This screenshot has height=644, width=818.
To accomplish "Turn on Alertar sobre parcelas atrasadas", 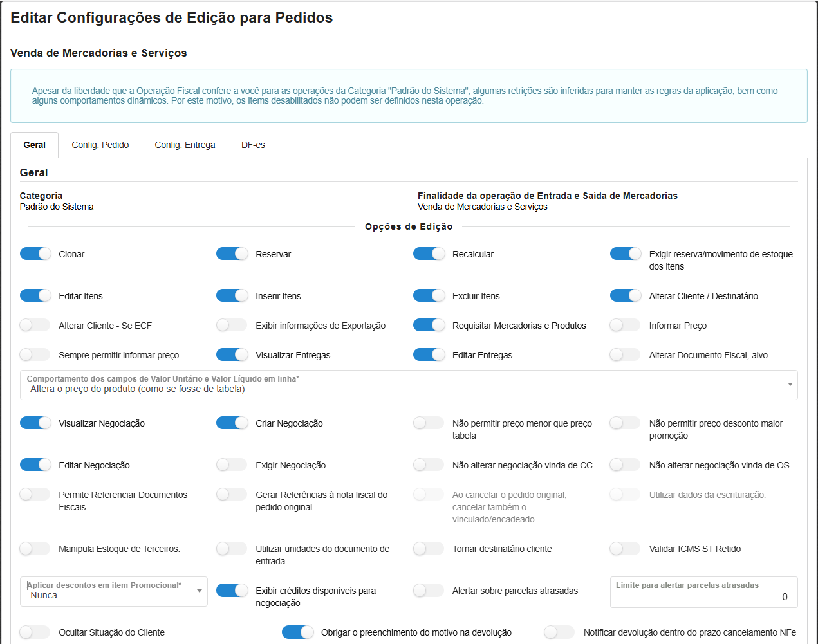I will [x=429, y=590].
